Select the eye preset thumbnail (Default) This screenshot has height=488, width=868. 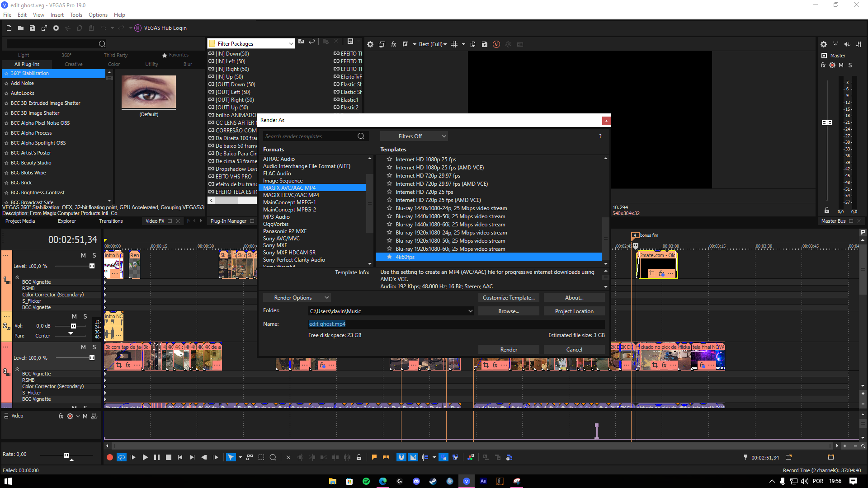pos(149,92)
